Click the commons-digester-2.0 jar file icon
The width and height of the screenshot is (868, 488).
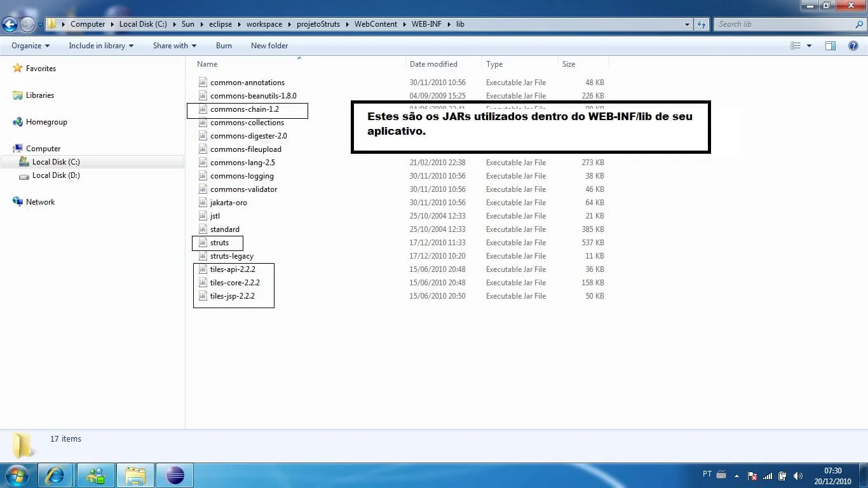[203, 136]
